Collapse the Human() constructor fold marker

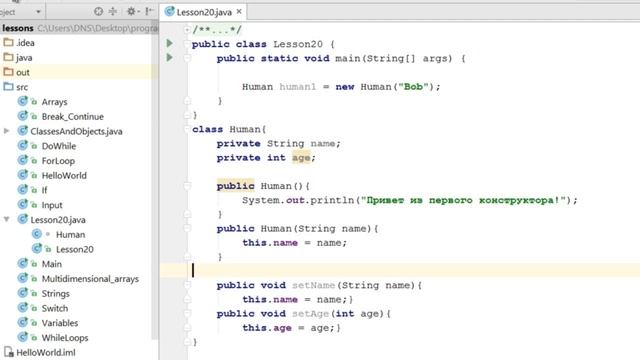[x=187, y=186]
